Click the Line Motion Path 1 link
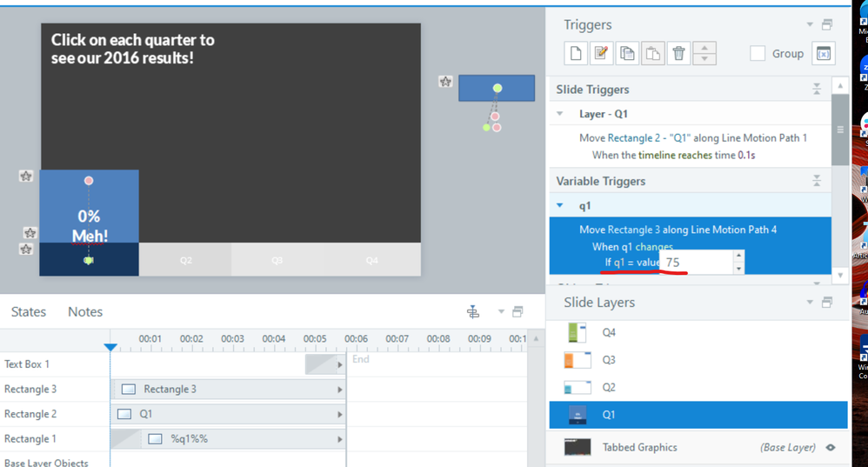The width and height of the screenshot is (868, 467). [764, 137]
